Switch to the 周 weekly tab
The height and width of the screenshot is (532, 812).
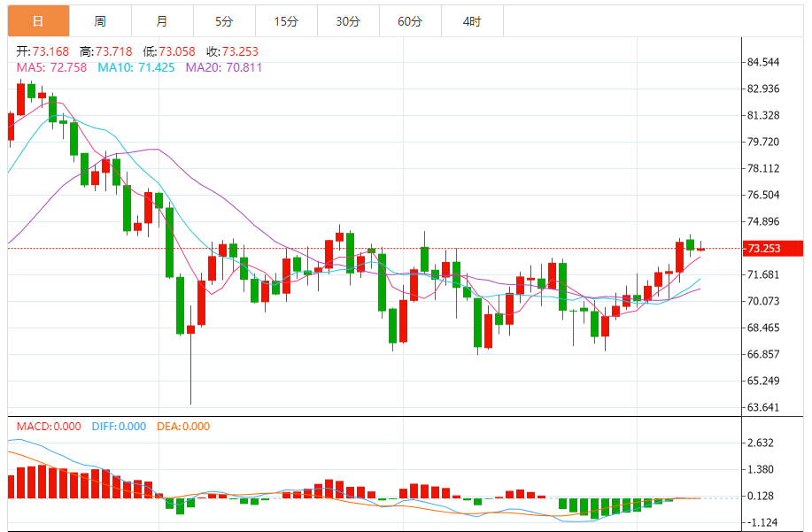click(100, 21)
